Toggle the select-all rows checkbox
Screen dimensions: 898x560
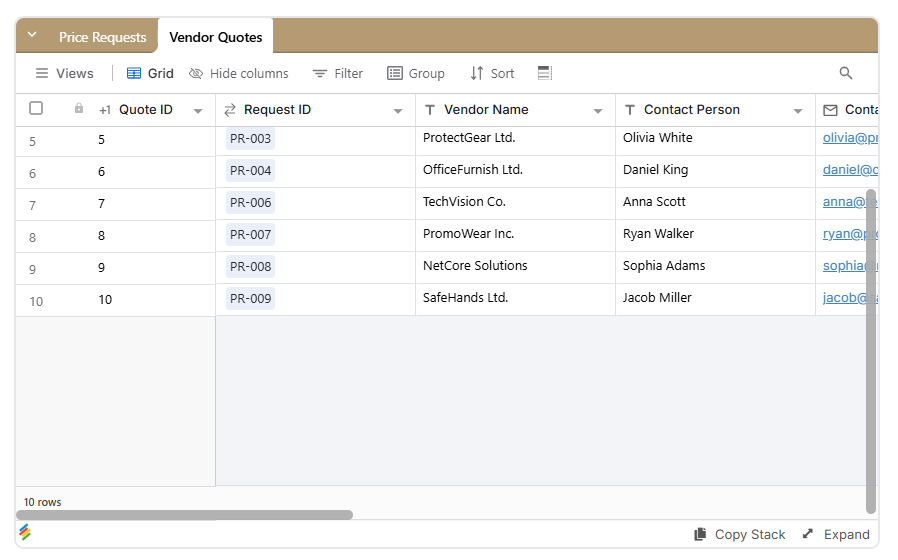coord(36,108)
